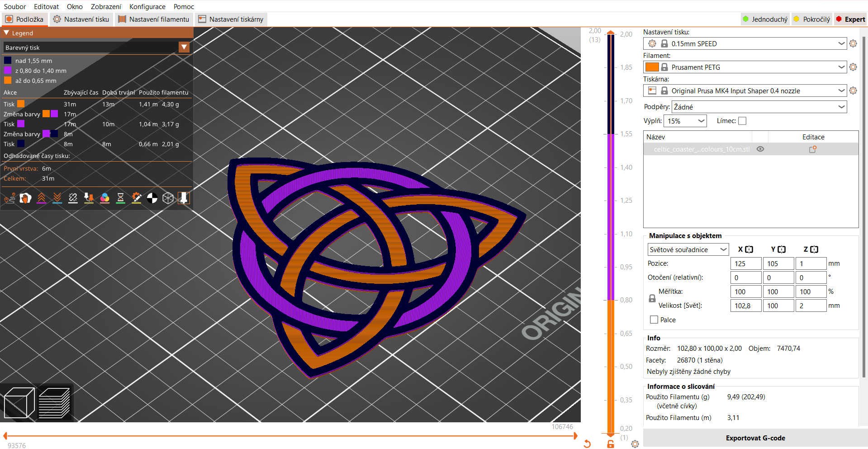Open the Barevný tisk view type dropdown

tap(96, 48)
